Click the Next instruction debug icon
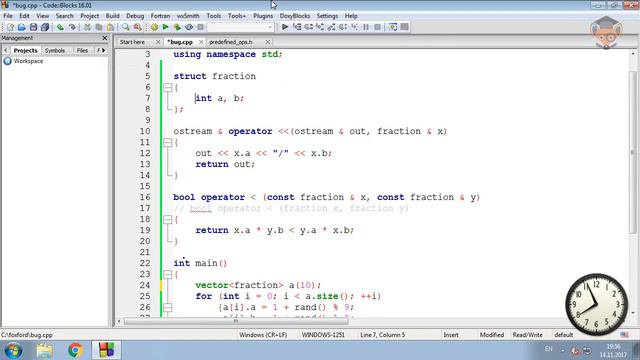The image size is (640, 360). [x=343, y=27]
